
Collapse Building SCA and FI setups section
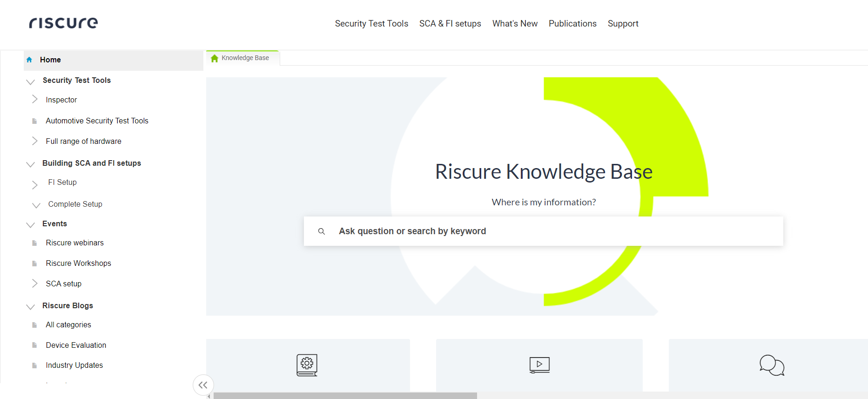tap(31, 164)
